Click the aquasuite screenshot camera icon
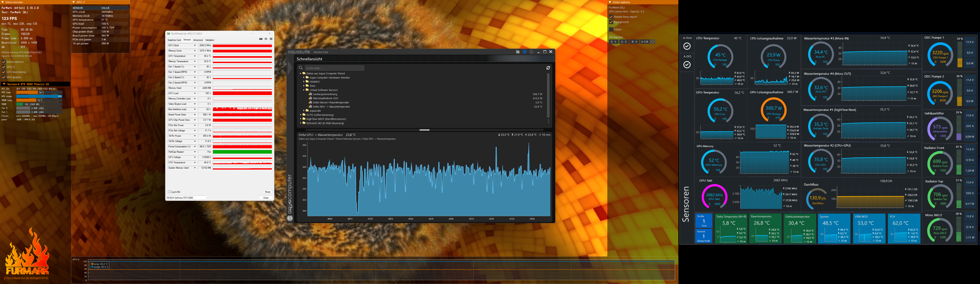 click(517, 52)
